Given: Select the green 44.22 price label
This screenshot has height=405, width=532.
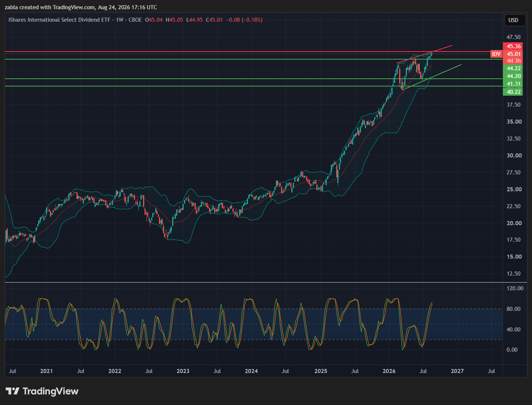Looking at the screenshot, I should tap(513, 68).
